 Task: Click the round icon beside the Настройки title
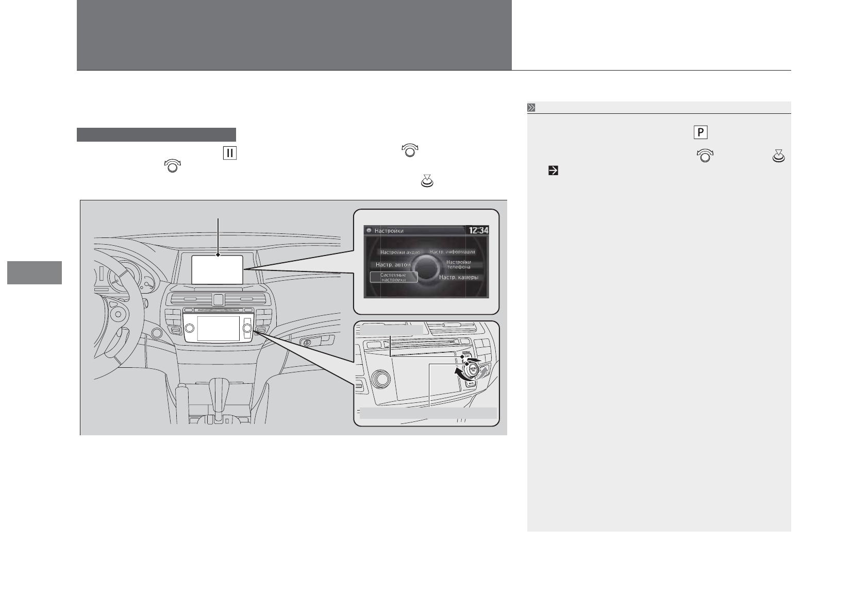369,231
